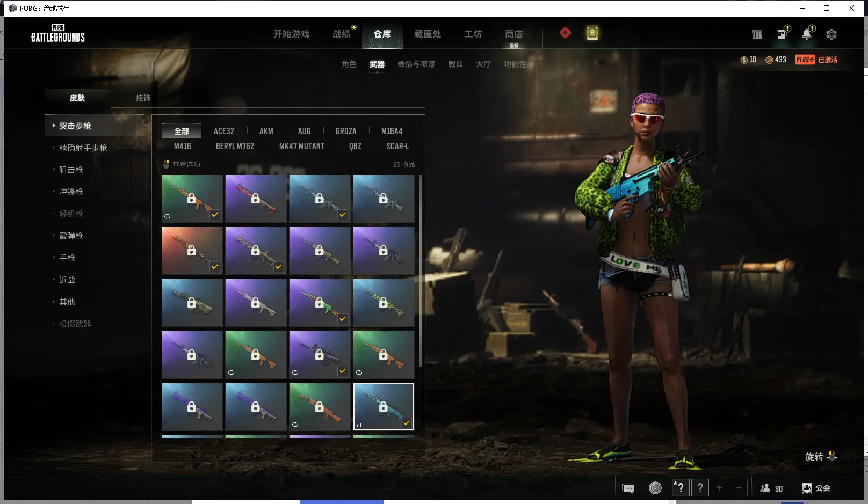Click the mouse icon beside 查看选项
Viewport: 868px width, 504px height.
tap(167, 164)
